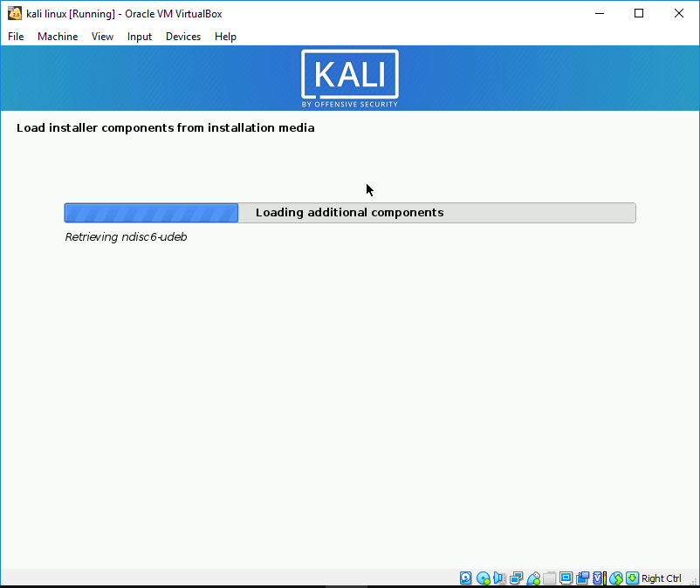The width and height of the screenshot is (700, 588).
Task: Open the Help menu
Action: 225,37
